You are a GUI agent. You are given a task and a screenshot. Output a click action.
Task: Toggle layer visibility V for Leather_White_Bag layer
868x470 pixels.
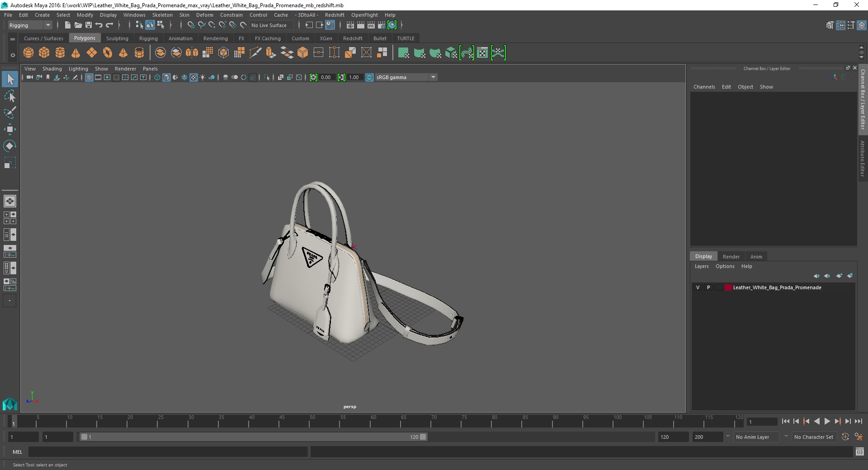(698, 287)
